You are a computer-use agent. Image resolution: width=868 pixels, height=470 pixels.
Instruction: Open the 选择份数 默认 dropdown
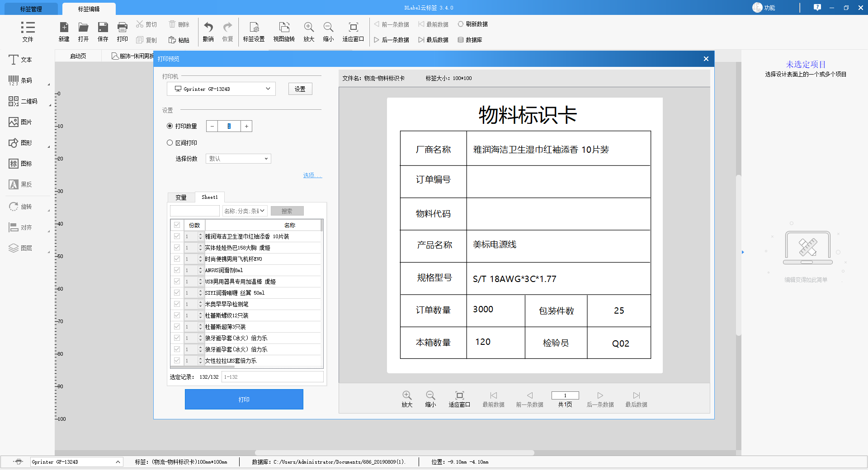pos(238,159)
